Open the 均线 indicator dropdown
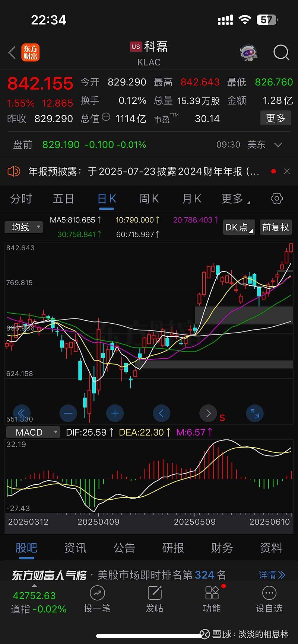This screenshot has width=298, height=644. [23, 227]
